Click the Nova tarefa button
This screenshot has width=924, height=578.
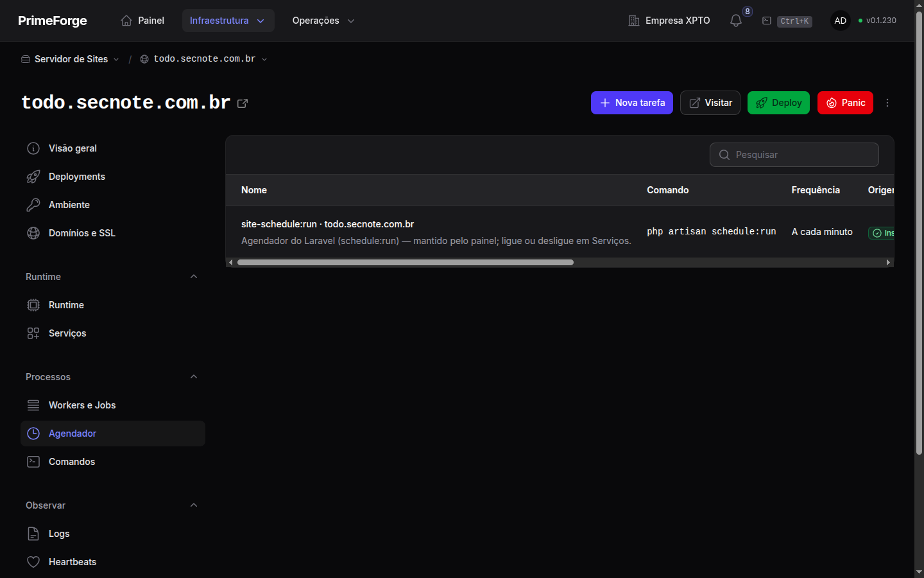pyautogui.click(x=632, y=103)
